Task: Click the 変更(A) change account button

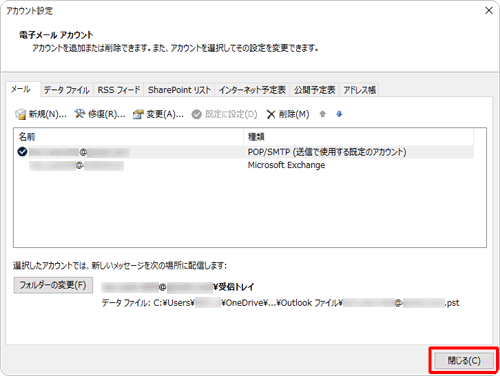Action: click(x=158, y=114)
